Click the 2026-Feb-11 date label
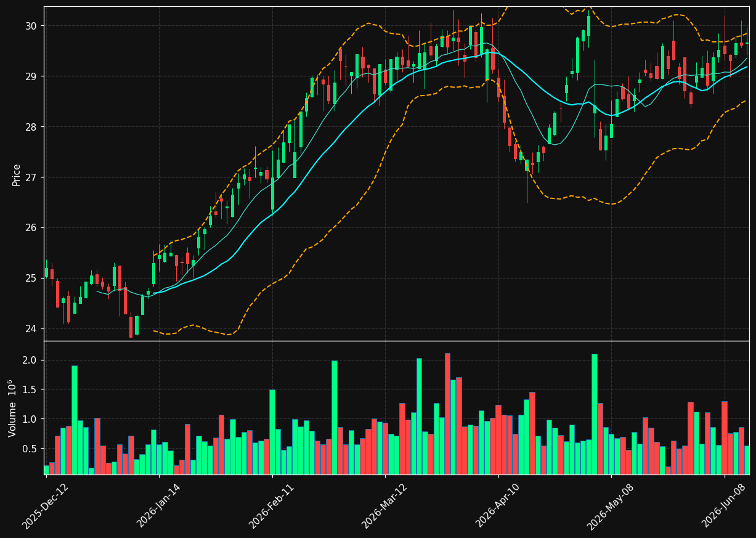The image size is (756, 538). pos(271,506)
